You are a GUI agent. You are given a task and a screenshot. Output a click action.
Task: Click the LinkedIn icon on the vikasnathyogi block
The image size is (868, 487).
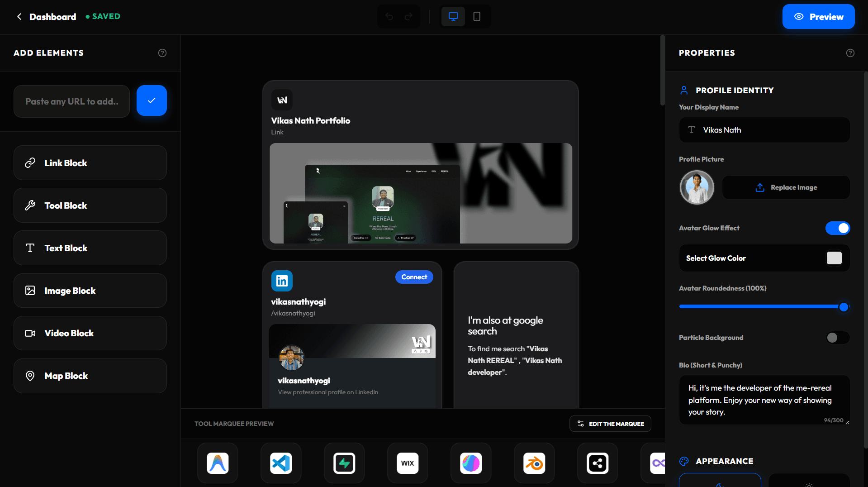[x=282, y=281]
